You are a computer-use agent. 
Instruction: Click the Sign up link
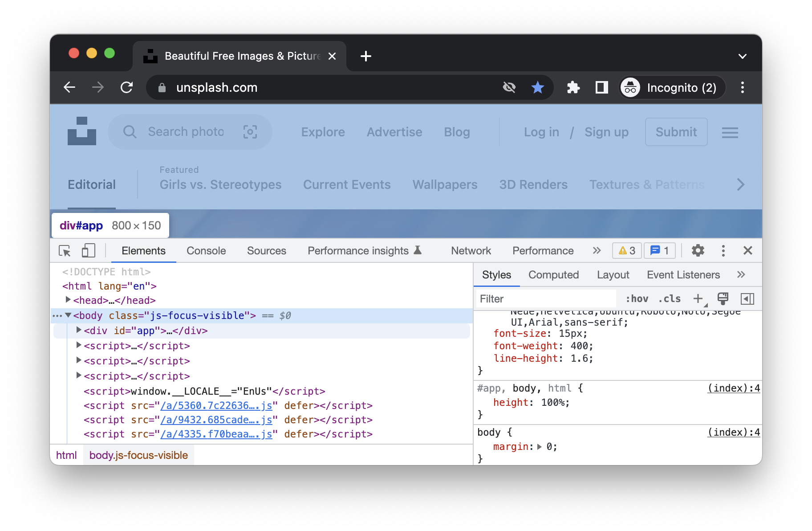pyautogui.click(x=606, y=132)
